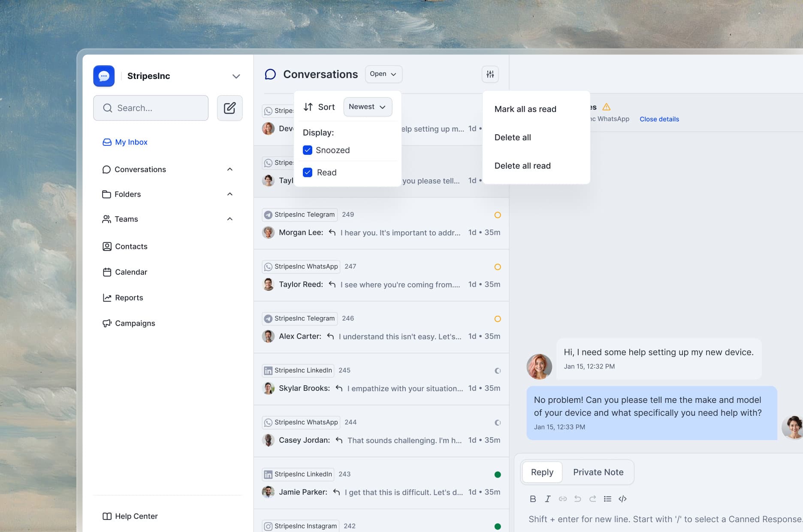Screen dimensions: 803x532
Task: Click the snoozed half-moon icon on conversation 245
Action: click(x=498, y=371)
